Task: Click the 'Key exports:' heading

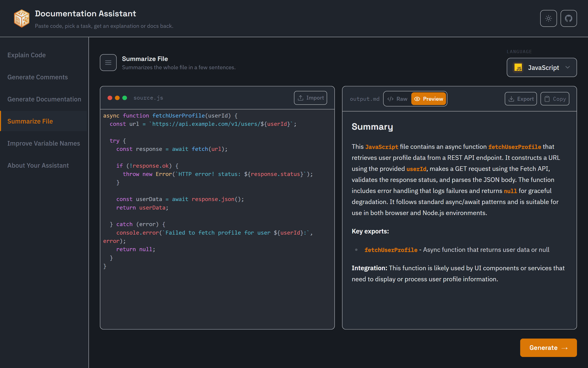Action: point(370,231)
